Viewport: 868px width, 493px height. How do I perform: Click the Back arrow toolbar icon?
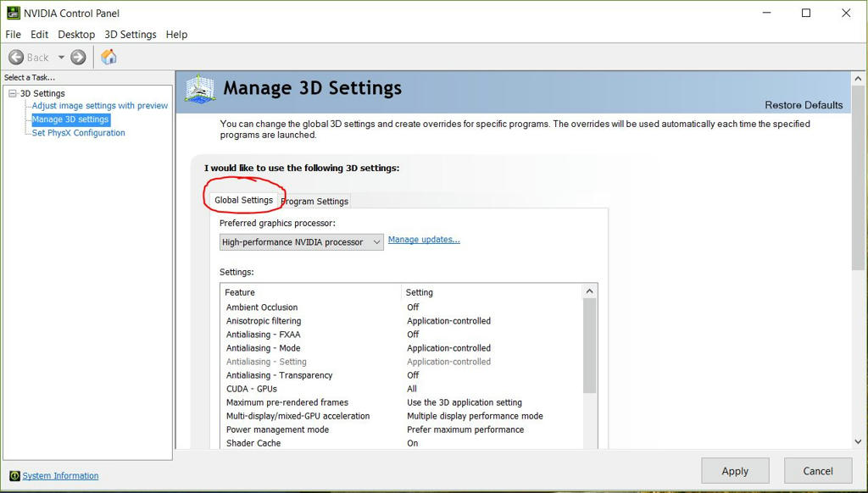pos(16,58)
